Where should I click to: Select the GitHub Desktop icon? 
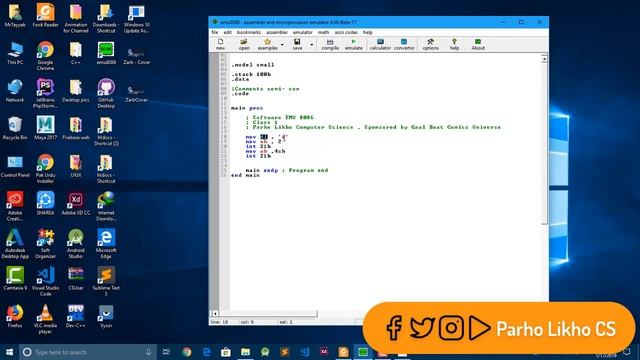106,93
